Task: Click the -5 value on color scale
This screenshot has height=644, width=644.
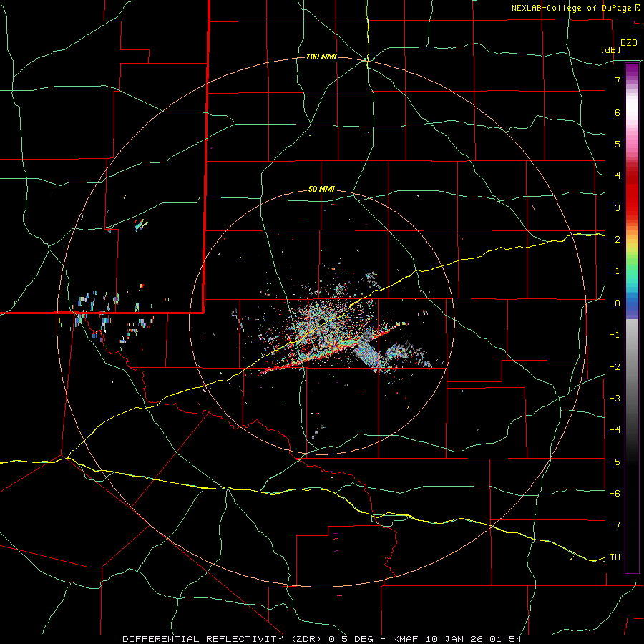Action: (x=615, y=462)
